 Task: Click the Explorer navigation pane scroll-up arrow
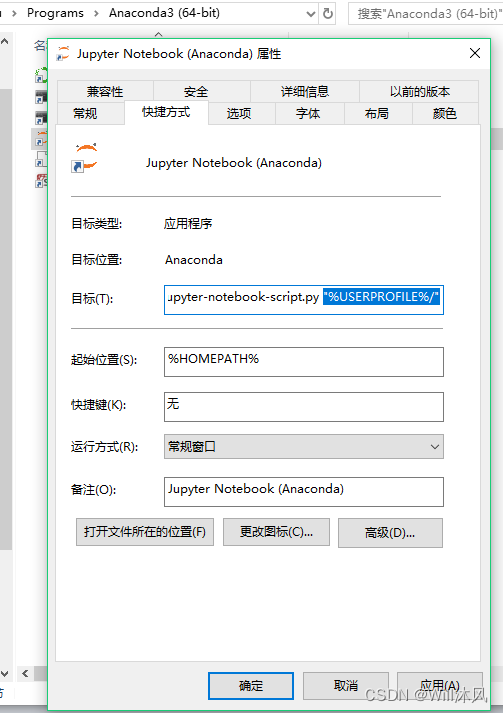click(x=5, y=42)
